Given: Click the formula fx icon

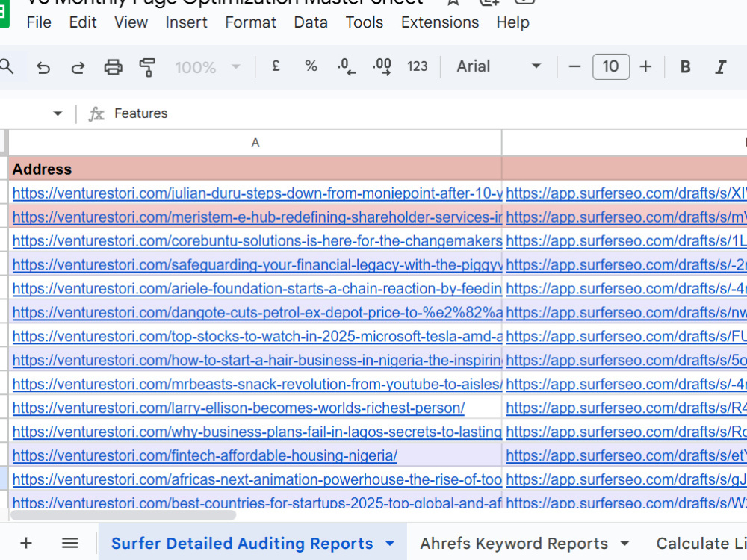Looking at the screenshot, I should click(96, 113).
